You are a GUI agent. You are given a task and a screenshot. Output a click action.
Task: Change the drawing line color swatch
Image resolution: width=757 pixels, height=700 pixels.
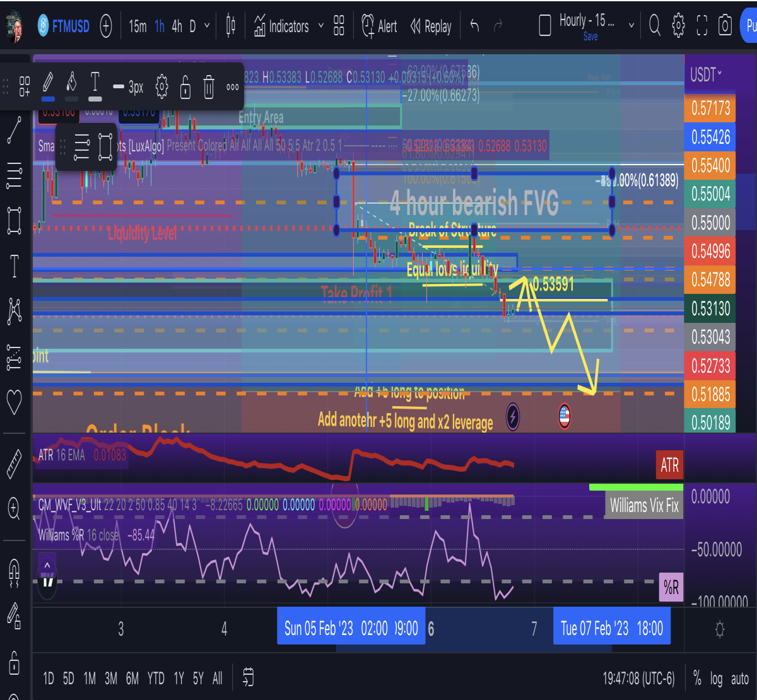coord(47,87)
